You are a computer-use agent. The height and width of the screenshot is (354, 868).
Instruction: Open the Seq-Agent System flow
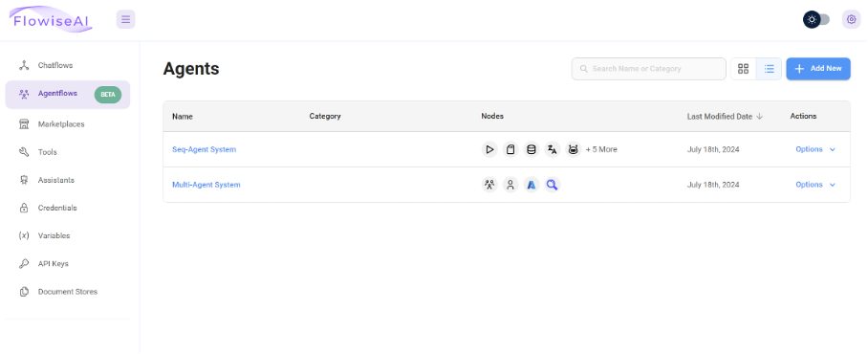[x=205, y=149]
